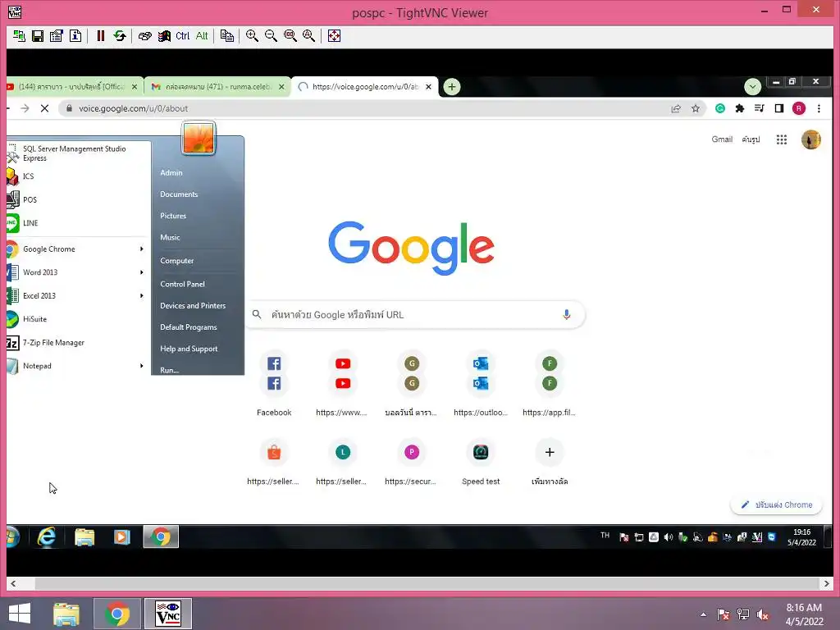Open the https://app.fil shortcut tile

pyautogui.click(x=549, y=384)
